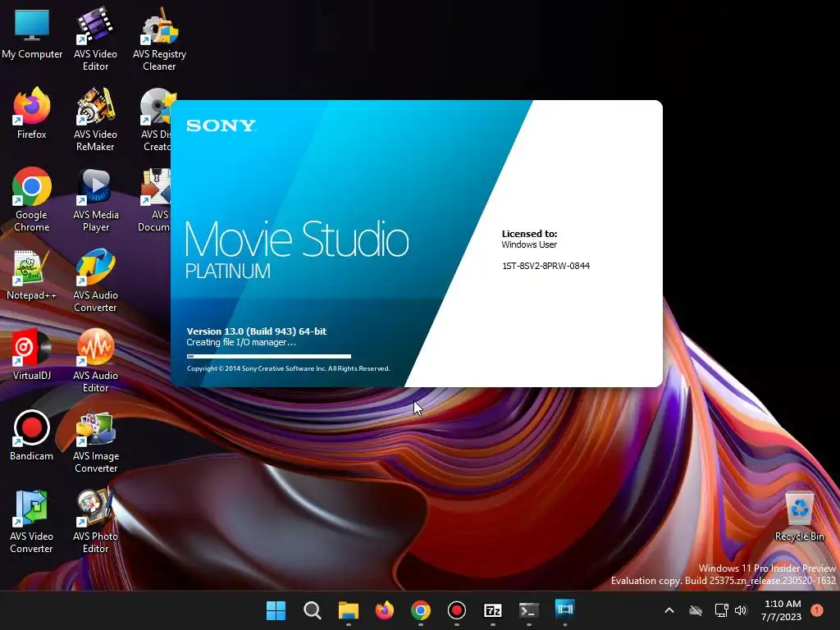Viewport: 840px width, 630px height.
Task: Click the Movie Studio loading progress bar
Action: point(269,356)
